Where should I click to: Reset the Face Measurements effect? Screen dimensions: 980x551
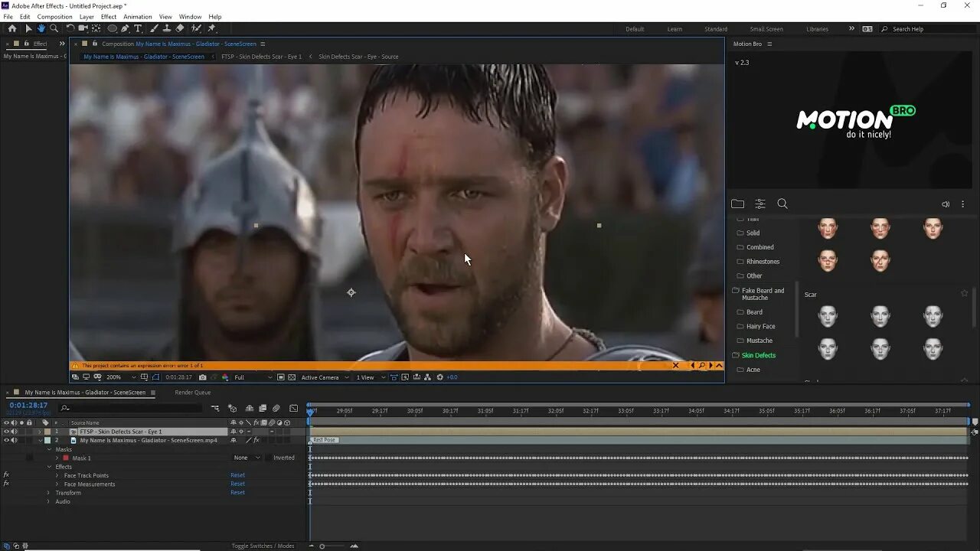pos(238,484)
